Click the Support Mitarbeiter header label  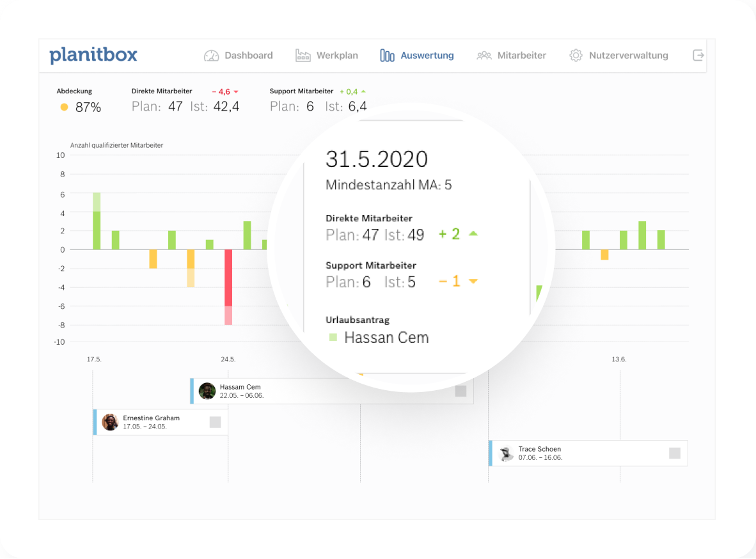click(x=301, y=91)
